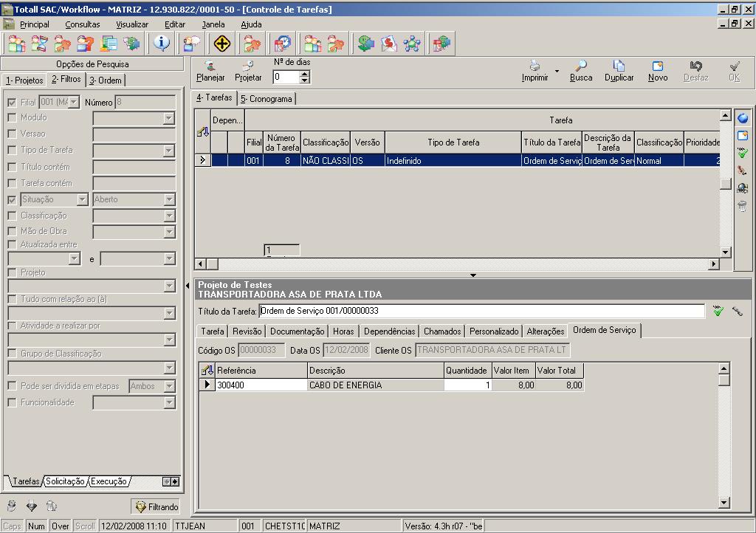Screen dimensions: 756x533
Task: Click Duplicar to duplicate the task
Action: click(619, 71)
